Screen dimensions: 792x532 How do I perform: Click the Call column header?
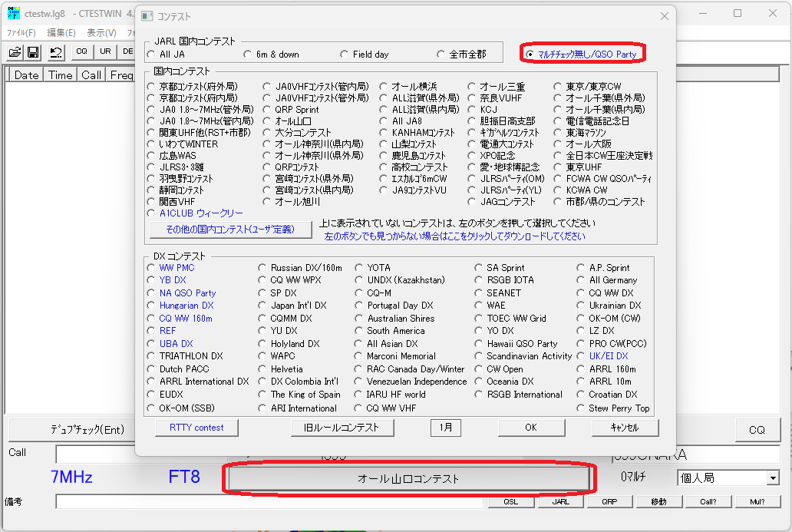[91, 74]
